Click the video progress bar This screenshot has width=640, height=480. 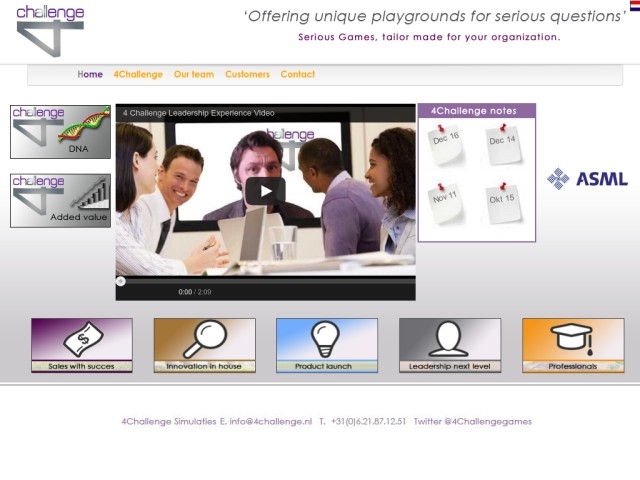(x=265, y=281)
